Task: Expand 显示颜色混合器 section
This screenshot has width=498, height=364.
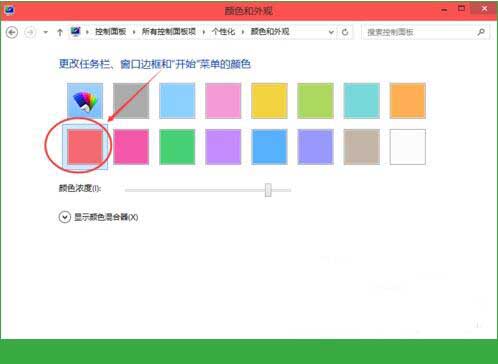Action: [65, 217]
